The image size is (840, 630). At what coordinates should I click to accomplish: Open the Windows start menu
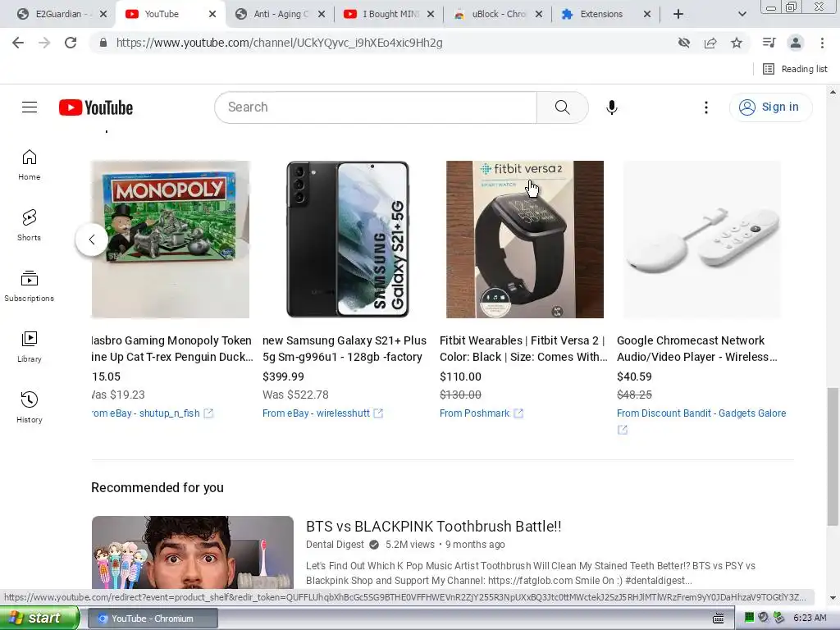click(39, 618)
